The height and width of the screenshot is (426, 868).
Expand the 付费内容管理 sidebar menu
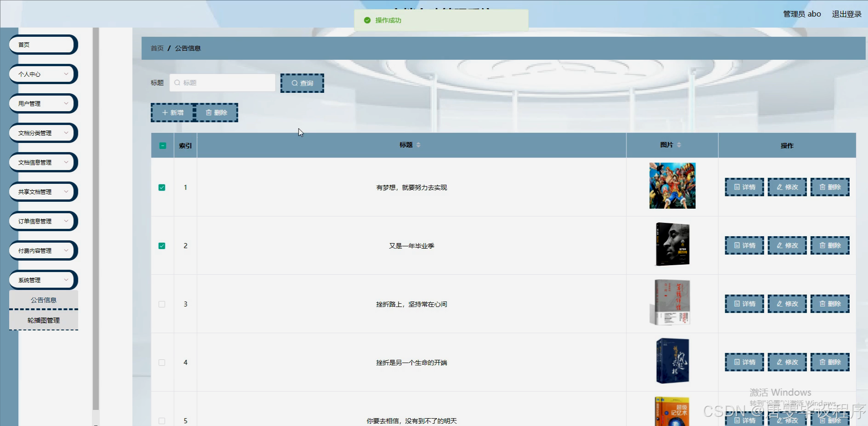tap(43, 250)
